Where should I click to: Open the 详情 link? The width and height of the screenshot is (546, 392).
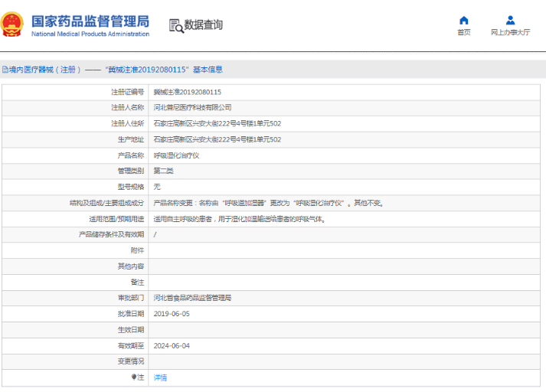(x=160, y=377)
